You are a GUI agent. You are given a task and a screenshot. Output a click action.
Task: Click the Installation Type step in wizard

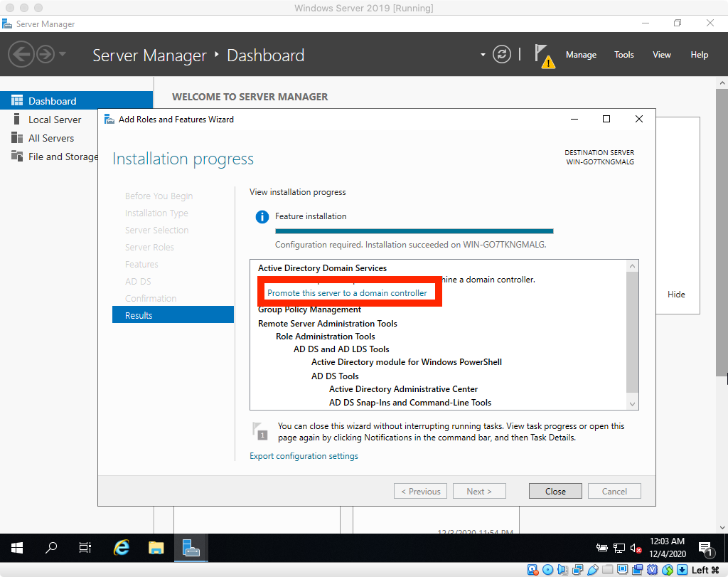coord(156,213)
